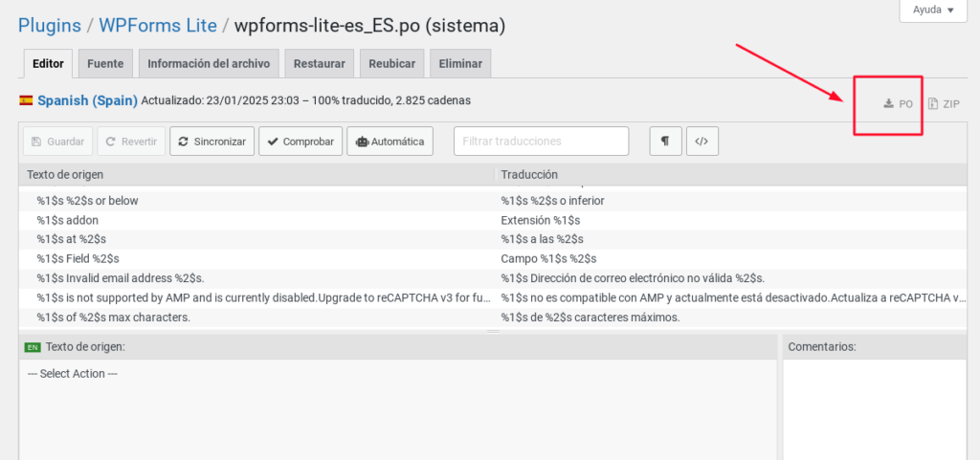Click translation '%1$s a las %2$s'

(542, 239)
